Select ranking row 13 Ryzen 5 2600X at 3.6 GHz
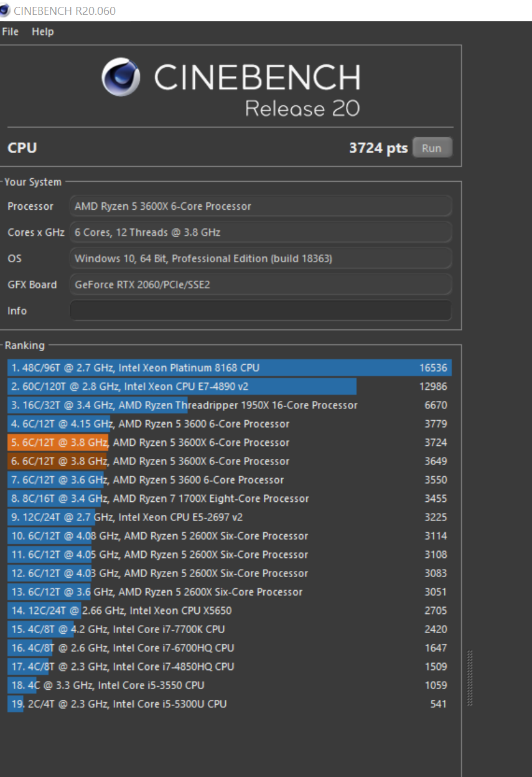The width and height of the screenshot is (532, 777). (x=230, y=592)
